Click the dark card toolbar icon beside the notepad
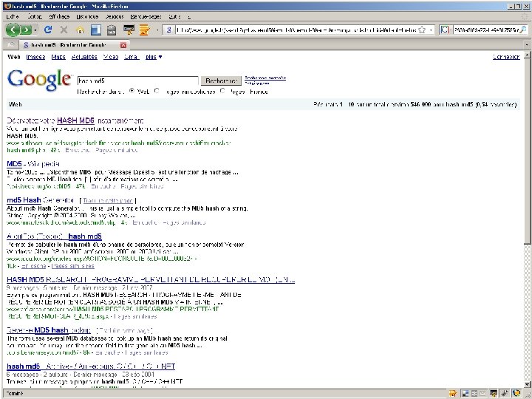The width and height of the screenshot is (532, 399). pyautogui.click(x=129, y=30)
